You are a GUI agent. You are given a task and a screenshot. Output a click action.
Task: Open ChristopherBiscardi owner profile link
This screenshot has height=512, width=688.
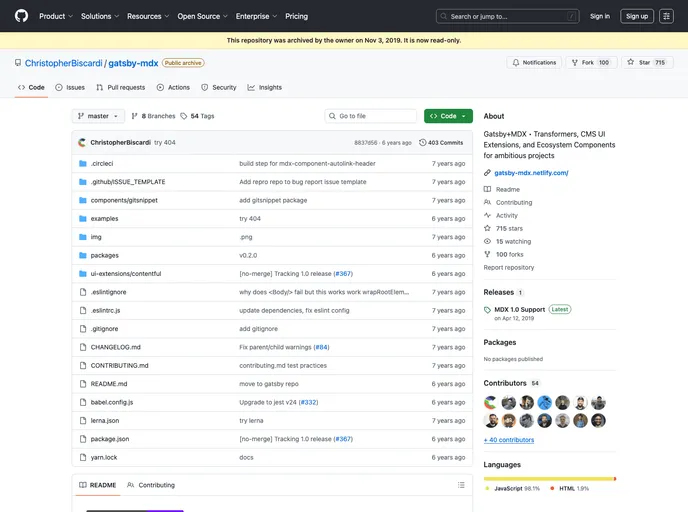click(x=64, y=63)
